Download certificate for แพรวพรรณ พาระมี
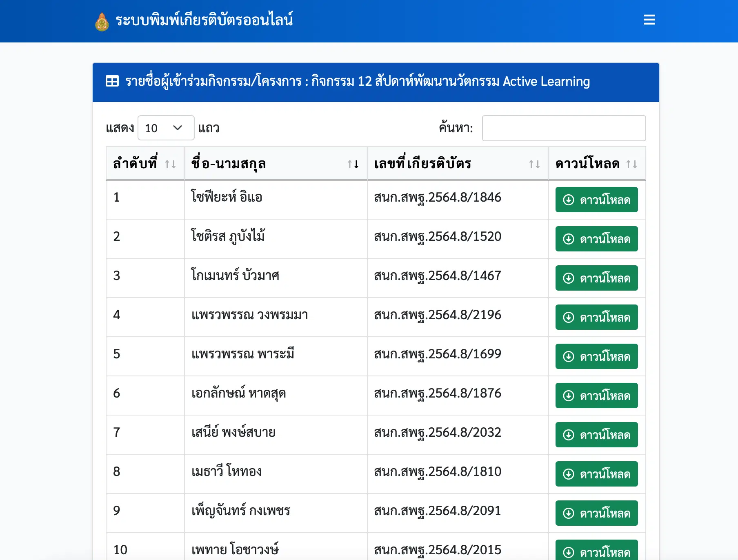Viewport: 738px width, 560px height. (596, 356)
